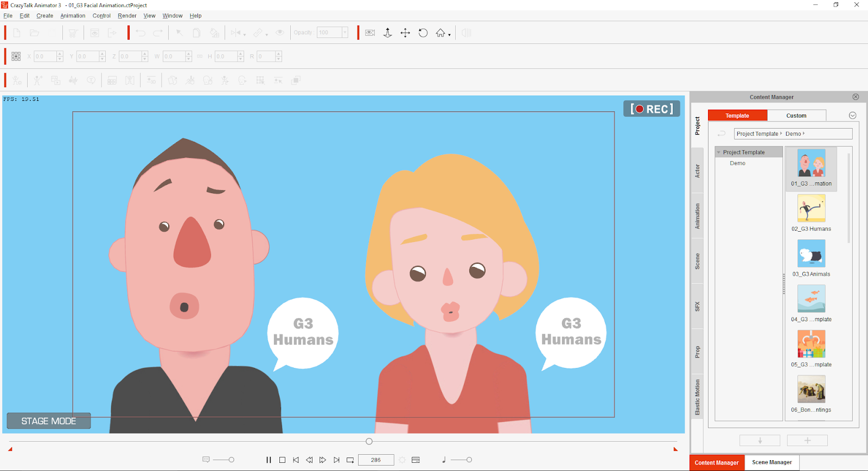Jump to the first frame
Image resolution: width=868 pixels, height=471 pixels.
click(296, 460)
